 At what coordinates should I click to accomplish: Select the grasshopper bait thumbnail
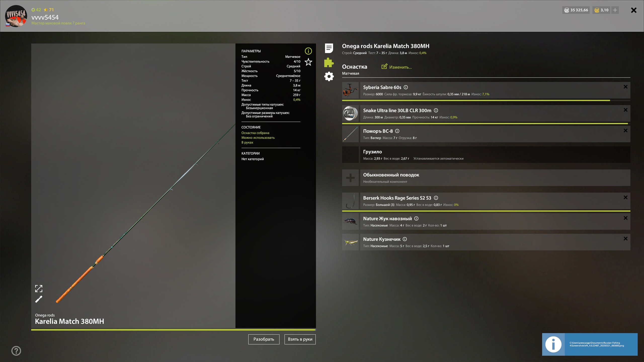click(350, 242)
